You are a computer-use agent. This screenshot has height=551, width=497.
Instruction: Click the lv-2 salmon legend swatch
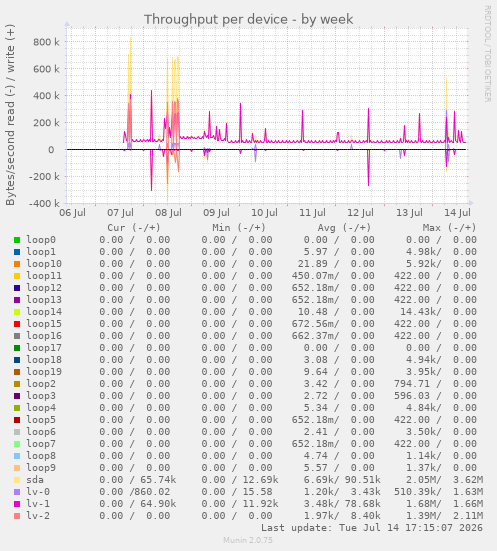[17, 516]
